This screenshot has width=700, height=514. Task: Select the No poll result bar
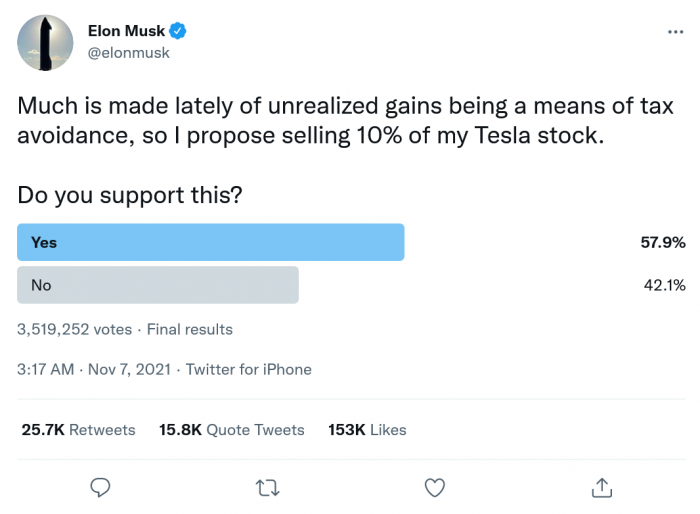158,285
